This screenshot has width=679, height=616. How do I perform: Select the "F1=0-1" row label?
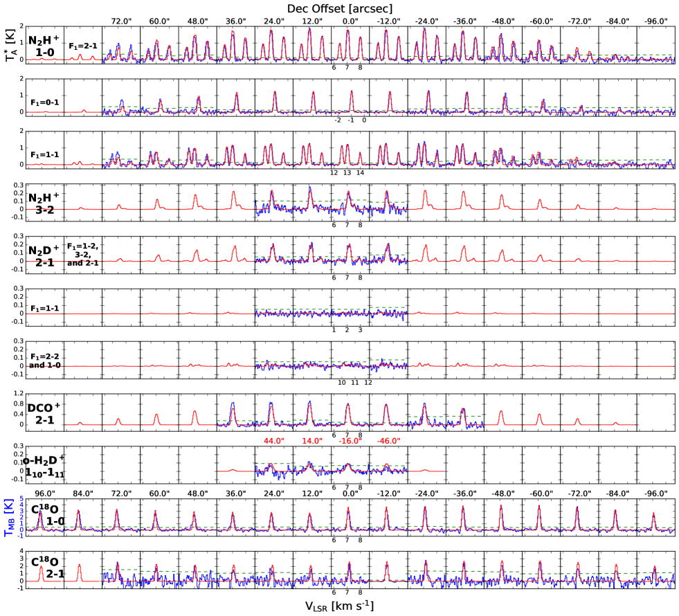click(44, 102)
